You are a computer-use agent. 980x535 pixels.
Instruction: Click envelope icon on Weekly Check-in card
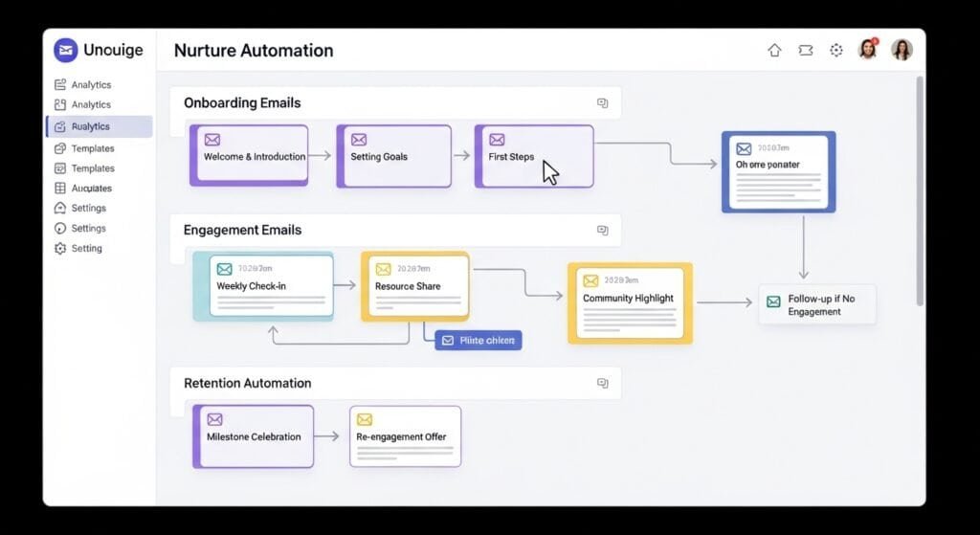224,269
